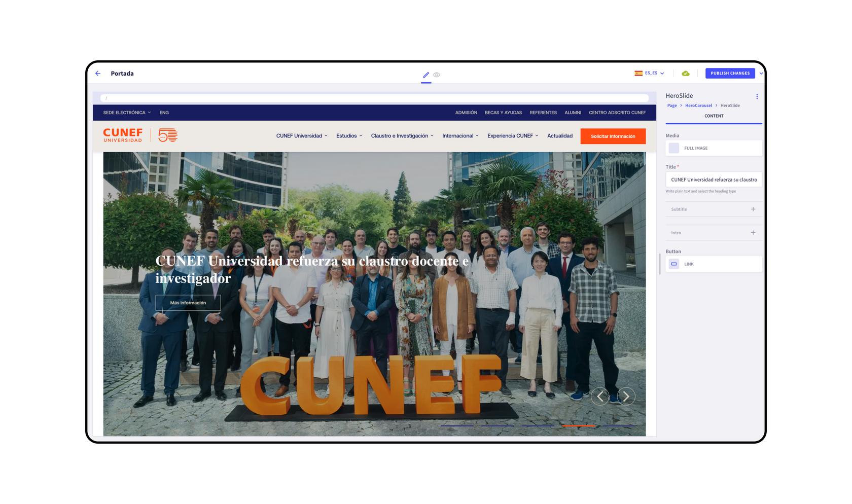Click the preview URL address bar
The image size is (852, 504).
375,98
